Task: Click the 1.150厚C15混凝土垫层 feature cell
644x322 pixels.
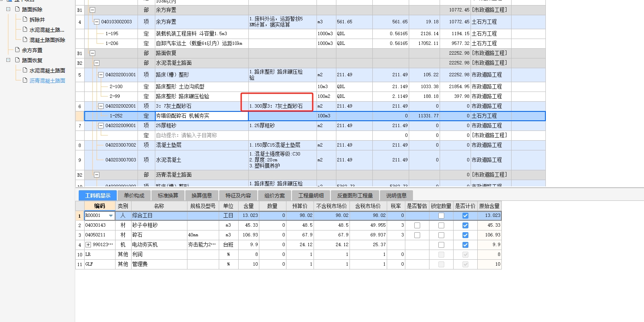Action: [282, 145]
